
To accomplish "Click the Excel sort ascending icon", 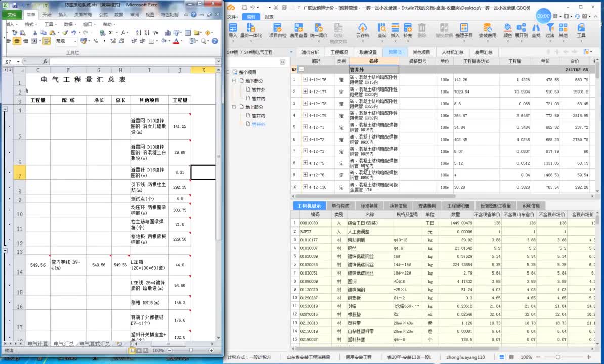I will (x=138, y=33).
